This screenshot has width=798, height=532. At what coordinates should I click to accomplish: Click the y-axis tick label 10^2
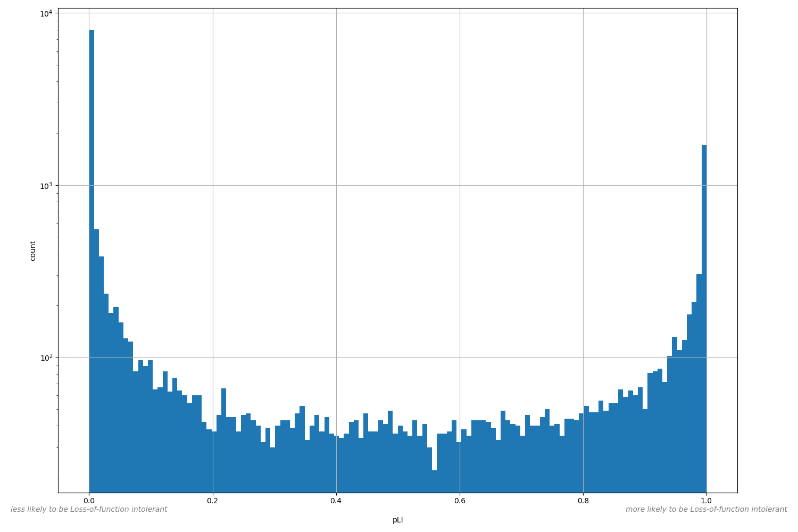tap(46, 358)
